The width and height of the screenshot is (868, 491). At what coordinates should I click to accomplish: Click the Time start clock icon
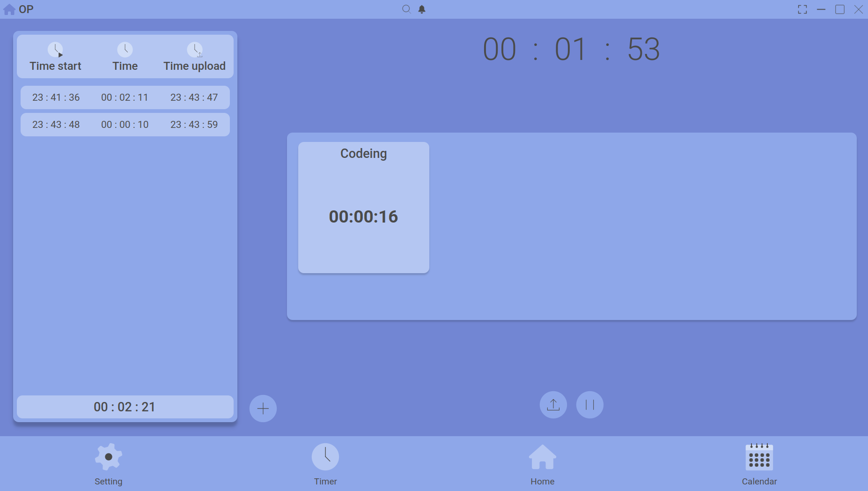(55, 50)
